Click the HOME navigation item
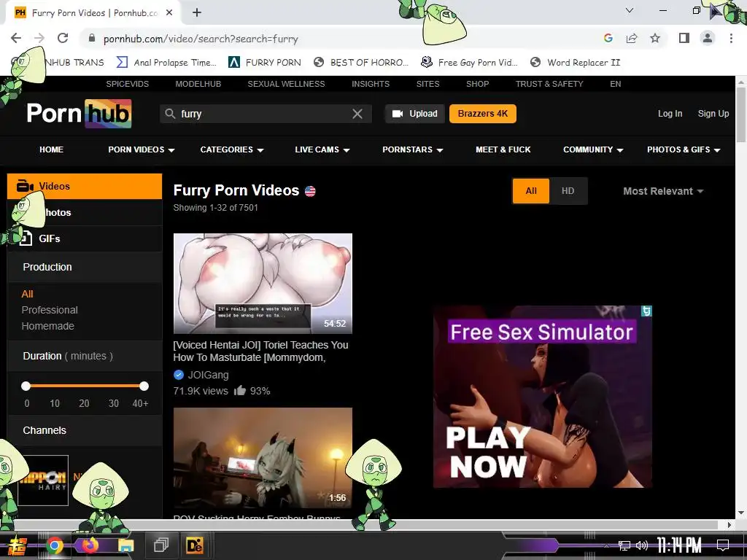The image size is (747, 560). (x=52, y=149)
